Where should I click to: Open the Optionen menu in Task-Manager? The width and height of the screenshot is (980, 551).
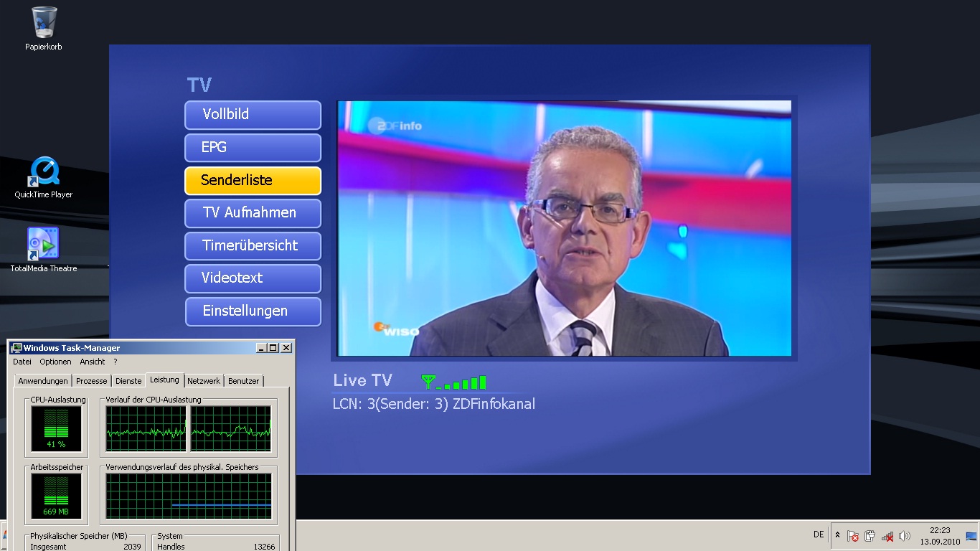55,362
